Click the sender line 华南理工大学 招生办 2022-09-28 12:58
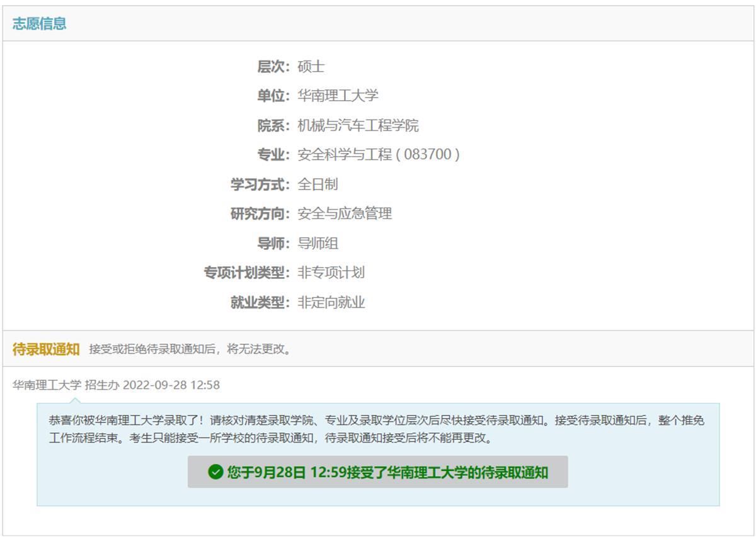This screenshot has height=537, width=756. [x=117, y=385]
